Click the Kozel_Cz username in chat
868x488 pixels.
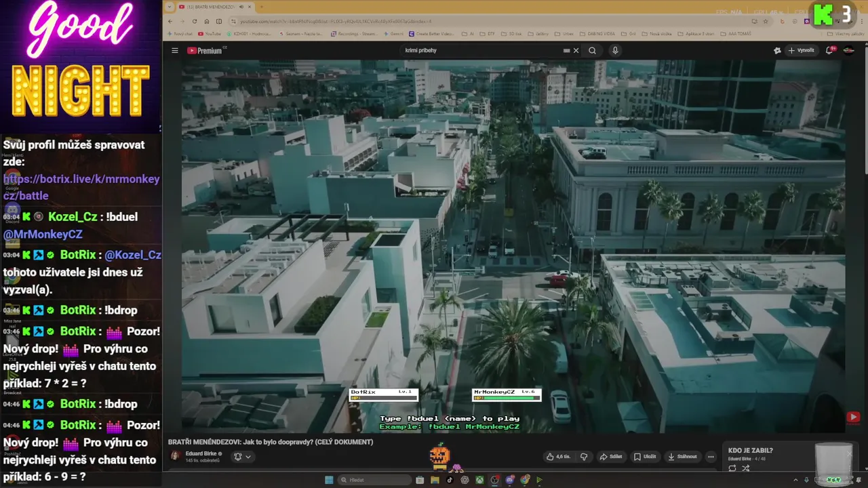(x=73, y=217)
